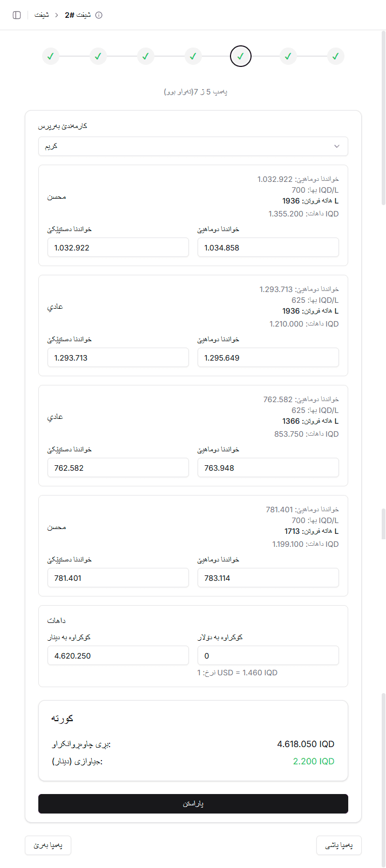Click the third green step checkmark
Screen dimensions: 386x868
click(x=146, y=56)
